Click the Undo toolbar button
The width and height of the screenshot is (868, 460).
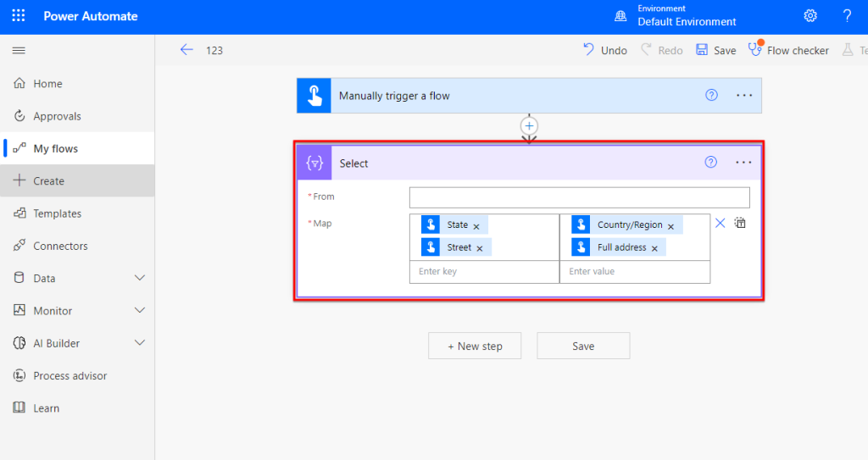pos(605,50)
